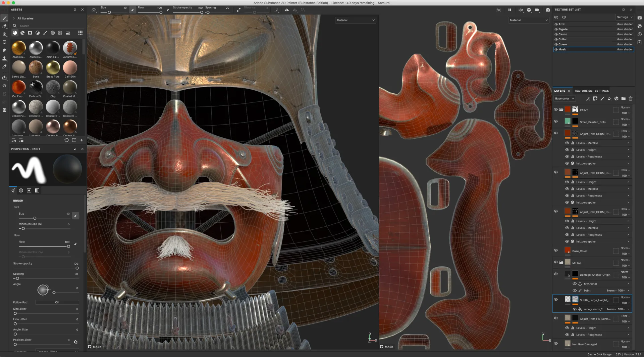644x357 pixels.
Task: Switch to the Texture Set Settings tab
Action: (x=591, y=91)
